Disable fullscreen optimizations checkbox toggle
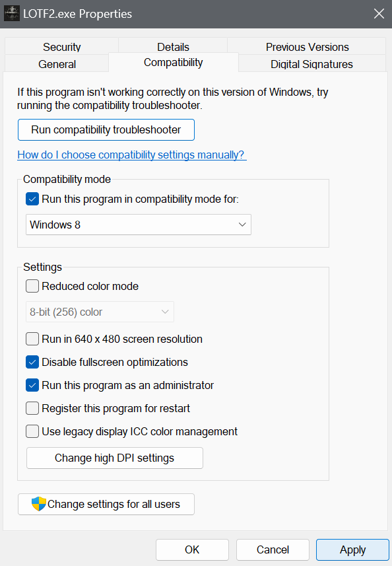392x566 pixels. pos(32,362)
